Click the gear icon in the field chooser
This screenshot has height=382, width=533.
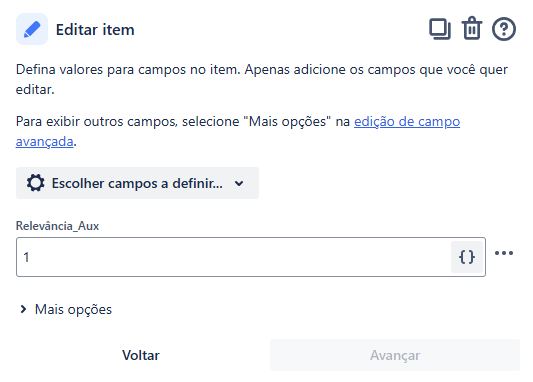(36, 183)
